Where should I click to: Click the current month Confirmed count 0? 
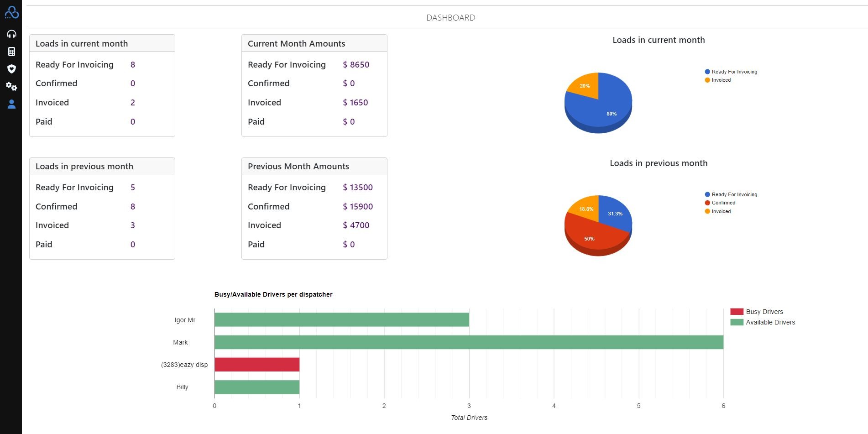point(133,84)
